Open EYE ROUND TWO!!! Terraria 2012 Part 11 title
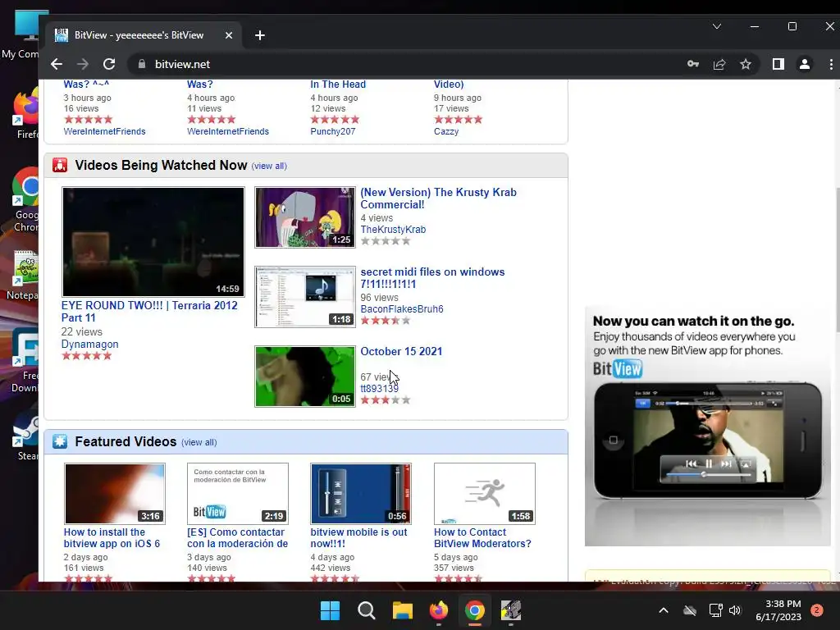This screenshot has height=630, width=840. coord(149,311)
